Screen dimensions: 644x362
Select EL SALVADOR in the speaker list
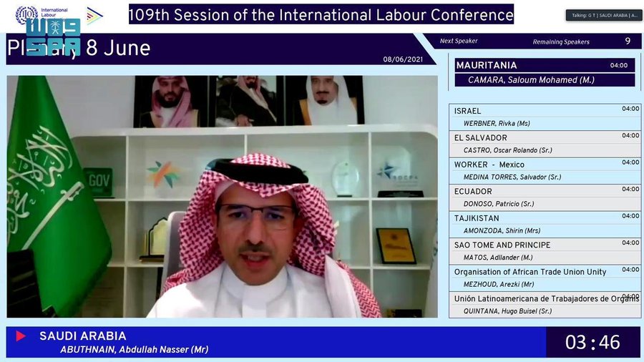481,138
